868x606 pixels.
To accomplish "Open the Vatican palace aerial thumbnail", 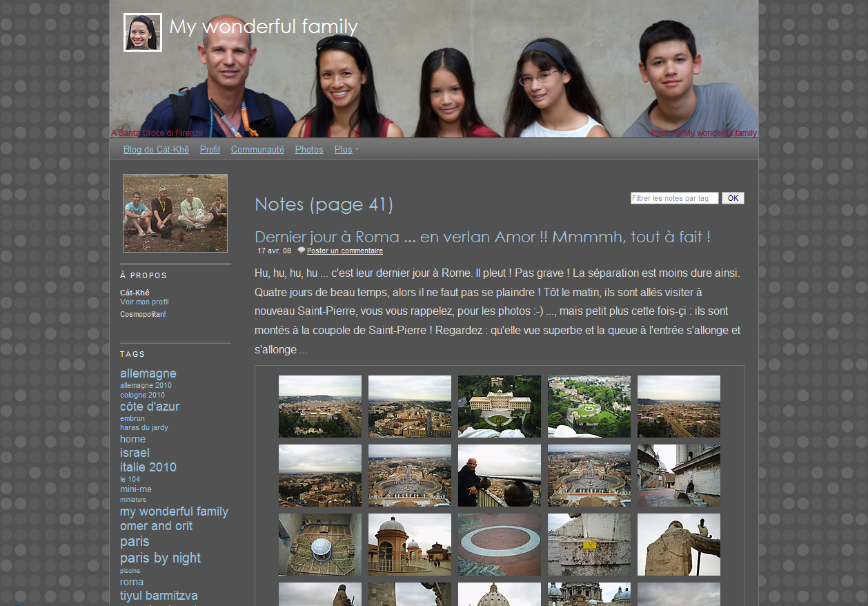I will pos(499,407).
